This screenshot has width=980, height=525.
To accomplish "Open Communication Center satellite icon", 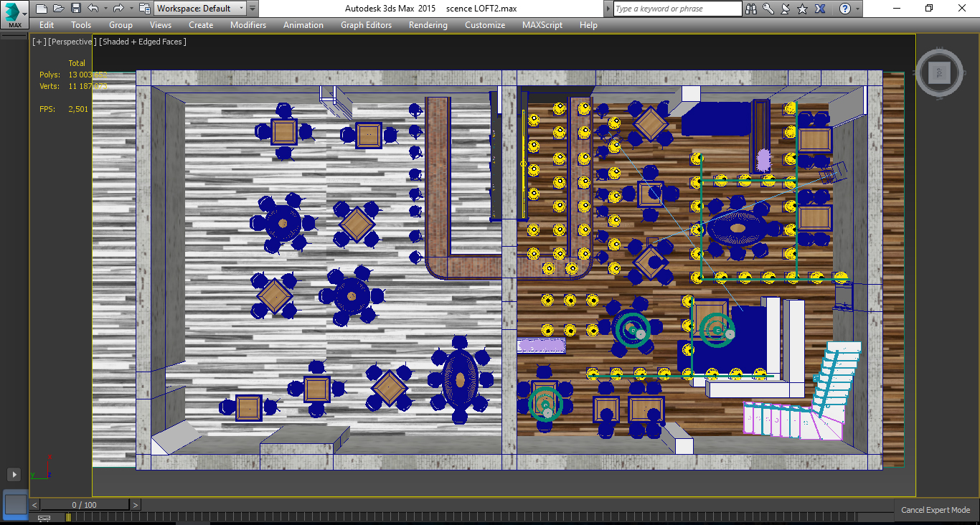I will [785, 9].
